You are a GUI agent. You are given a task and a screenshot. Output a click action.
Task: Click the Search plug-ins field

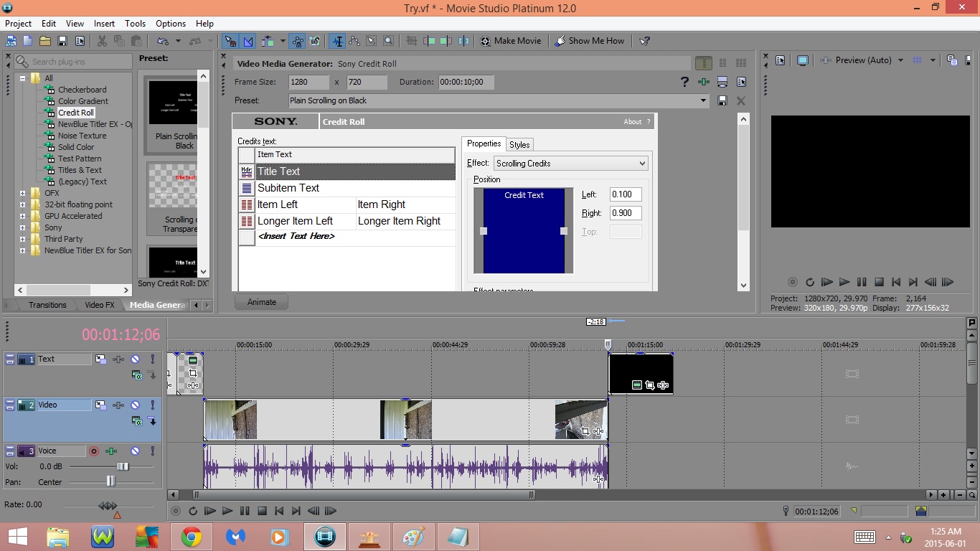point(72,62)
